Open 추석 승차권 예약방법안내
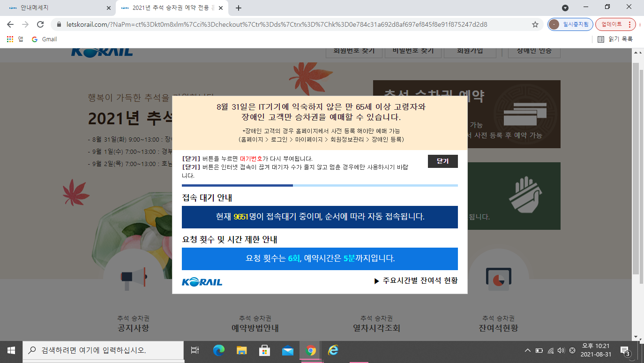 255,324
